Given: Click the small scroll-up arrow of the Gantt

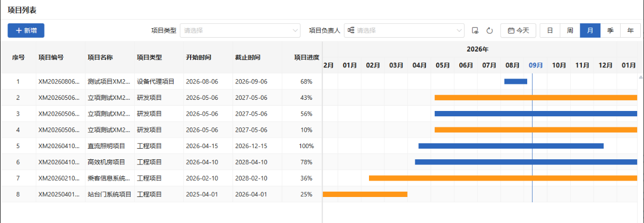Looking at the screenshot, I should (641, 78).
